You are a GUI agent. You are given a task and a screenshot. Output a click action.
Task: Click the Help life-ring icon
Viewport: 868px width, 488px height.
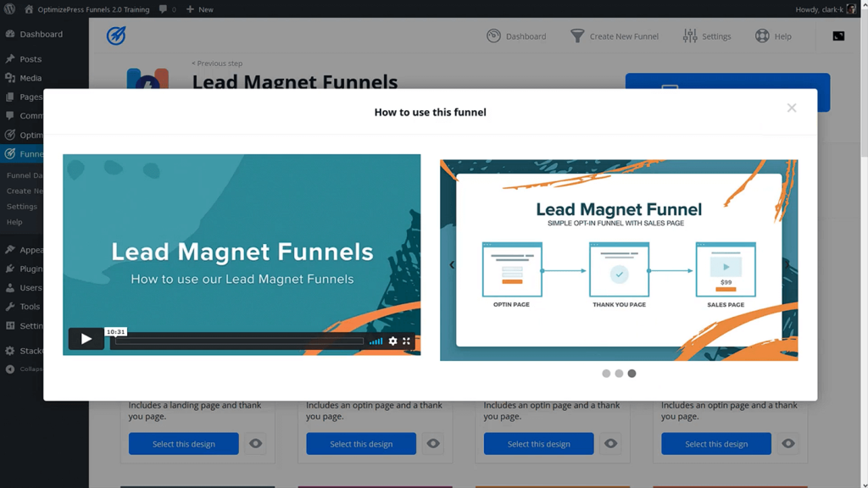[x=761, y=36]
